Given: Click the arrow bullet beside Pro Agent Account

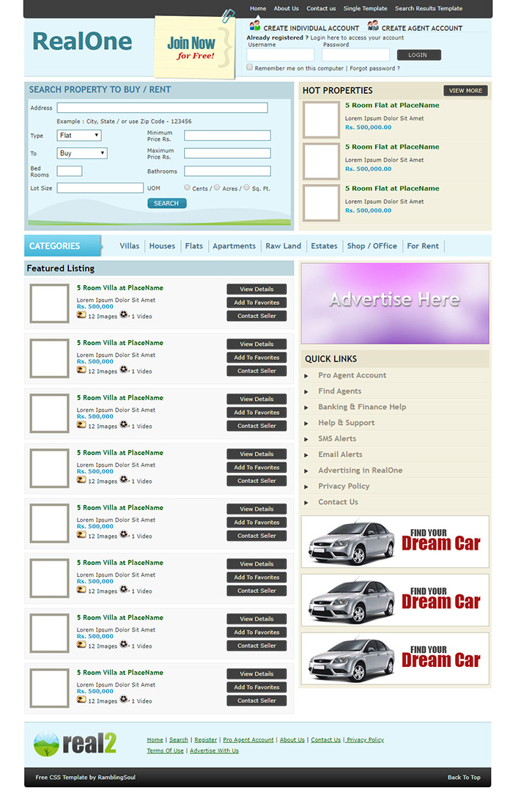Looking at the screenshot, I should [x=306, y=376].
